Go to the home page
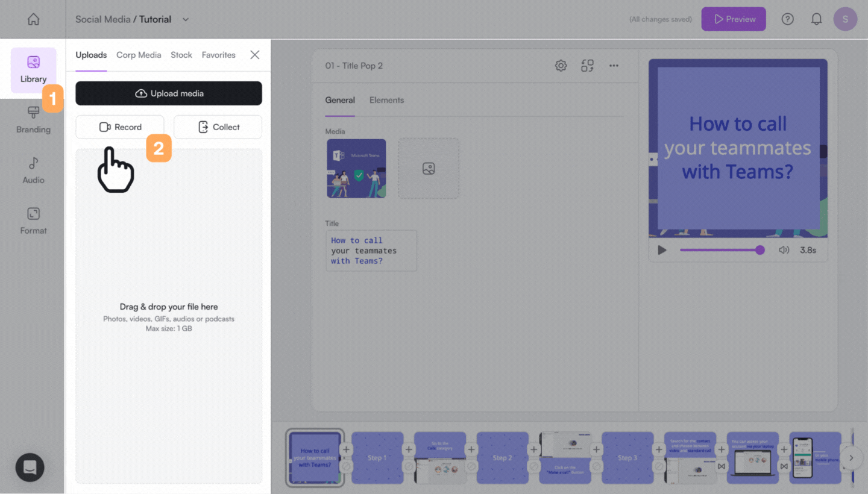 [x=34, y=19]
